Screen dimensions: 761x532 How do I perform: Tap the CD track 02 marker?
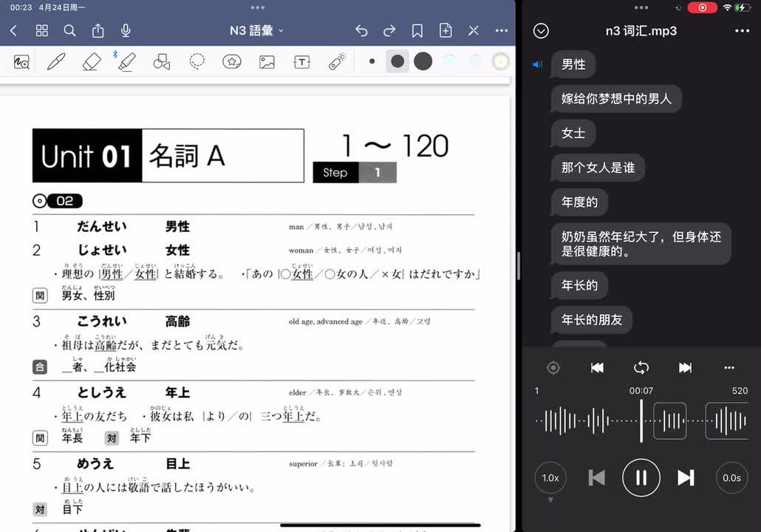(58, 201)
